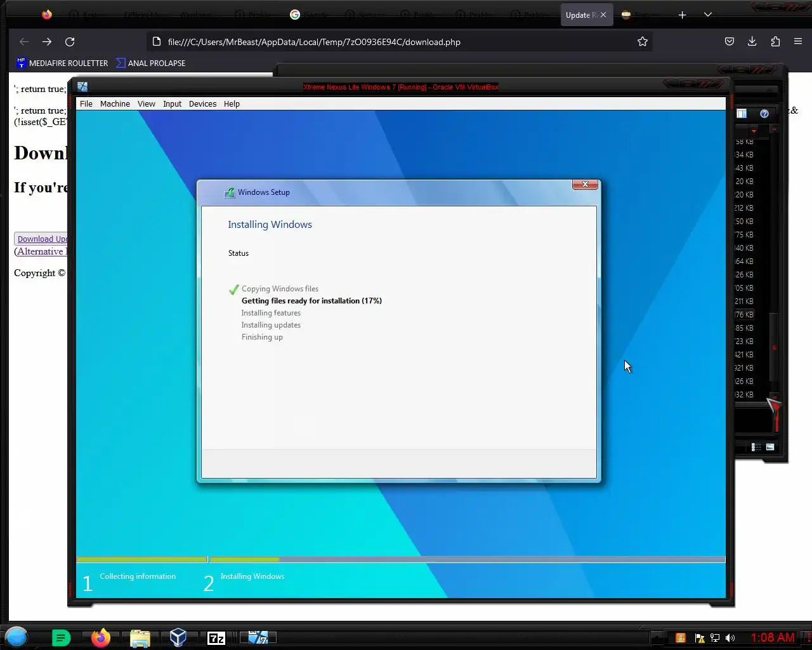Open the Pocket save icon in Firefox
Viewport: 812px width, 650px height.
coord(730,42)
